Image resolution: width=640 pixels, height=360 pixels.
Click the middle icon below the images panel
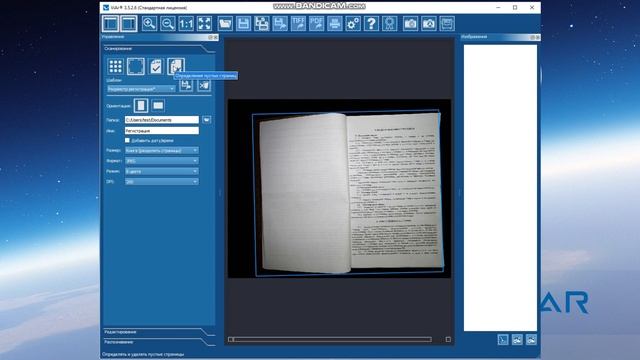517,340
